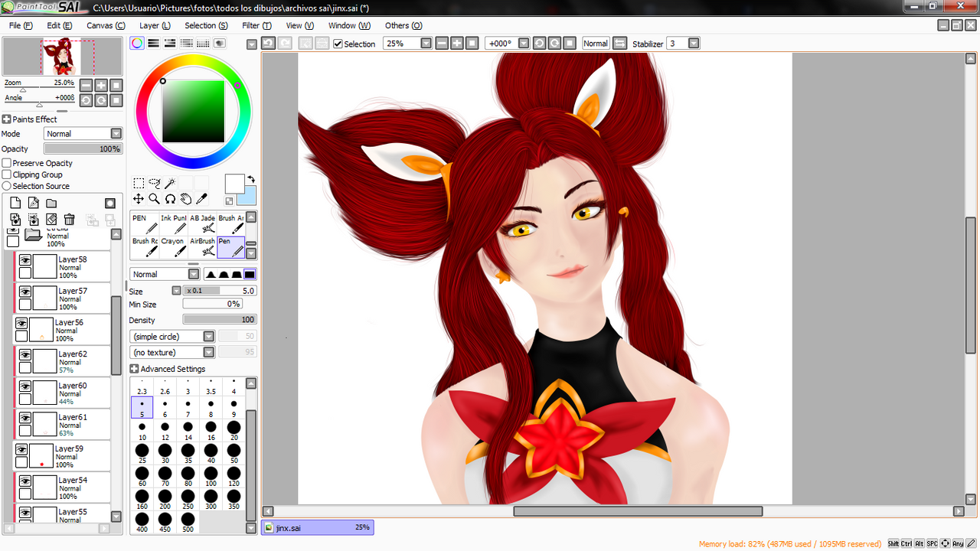This screenshot has width=980, height=551.
Task: Open the no texture dropdown
Action: 172,353
